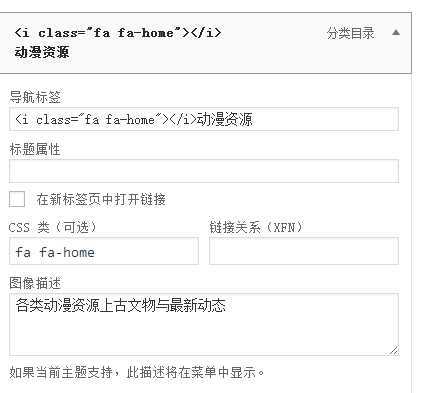
Task: Click inside the 图像描述 textarea
Action: tap(204, 324)
